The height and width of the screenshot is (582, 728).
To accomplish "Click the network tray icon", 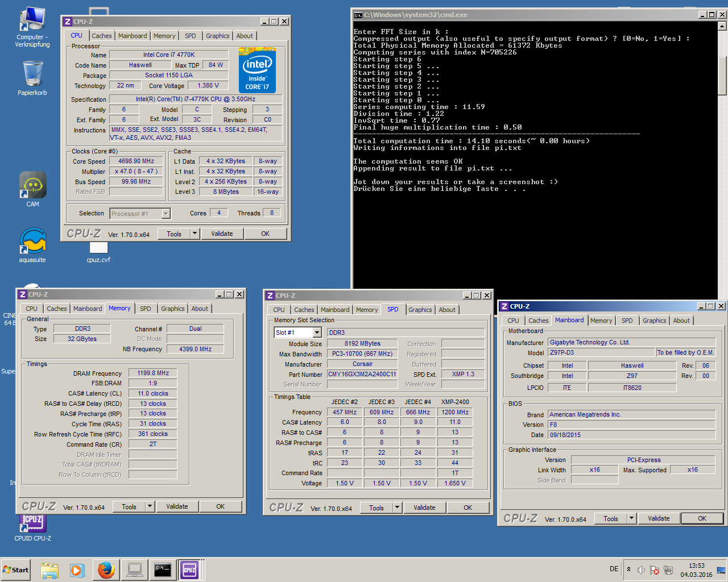I will pos(668,570).
